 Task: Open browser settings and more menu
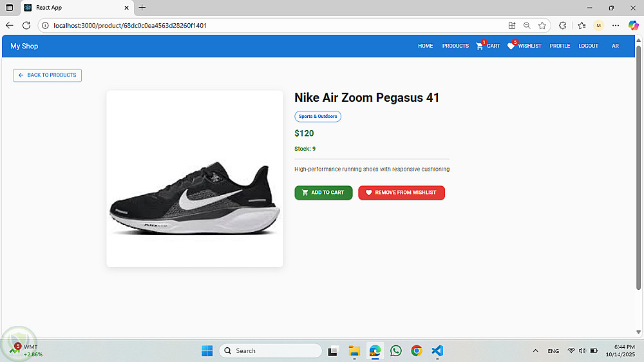pos(615,26)
